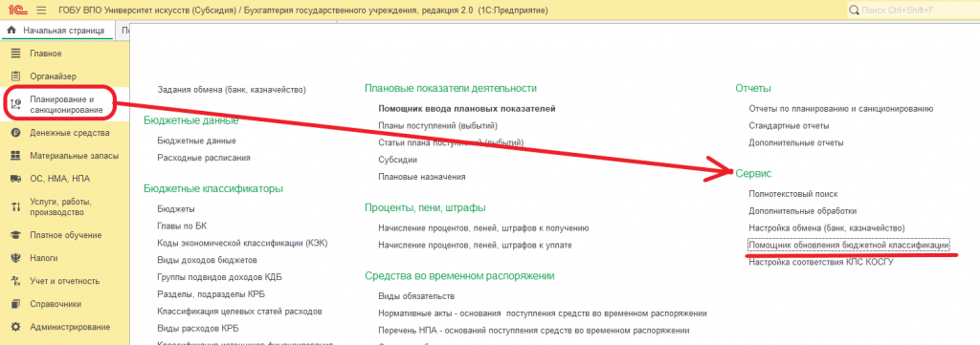Screen dimensions: 980x345
Task: Open Планы поступлений (выбытий)
Action: click(437, 125)
